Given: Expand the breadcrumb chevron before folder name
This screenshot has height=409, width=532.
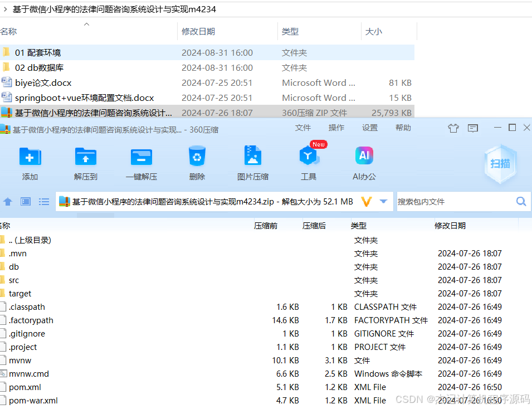Looking at the screenshot, I should point(5,9).
